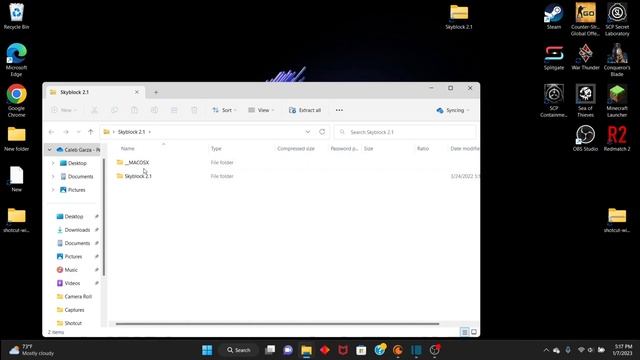Image resolution: width=640 pixels, height=360 pixels.
Task: Collapse the Caleb Garza tree node
Action: tap(50, 150)
